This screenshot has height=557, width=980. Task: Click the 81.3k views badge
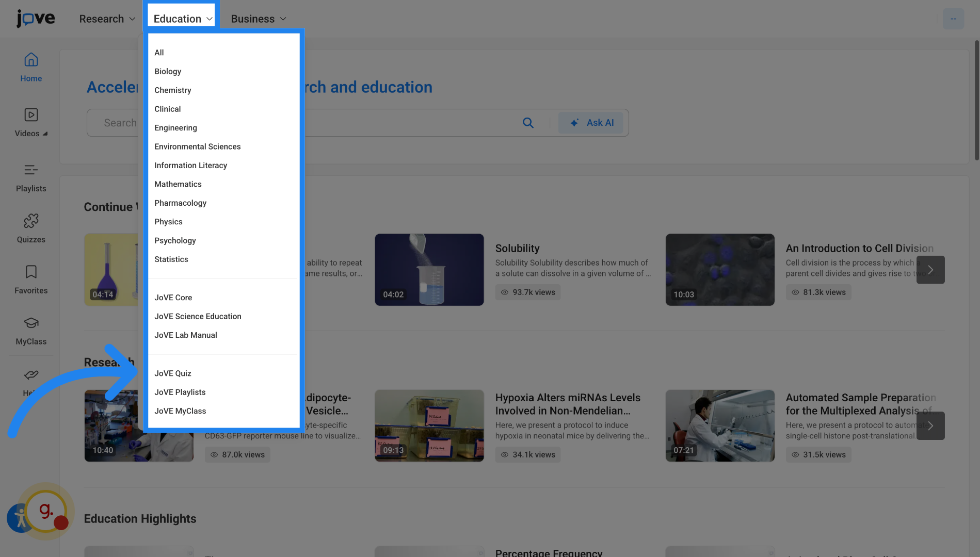point(818,292)
